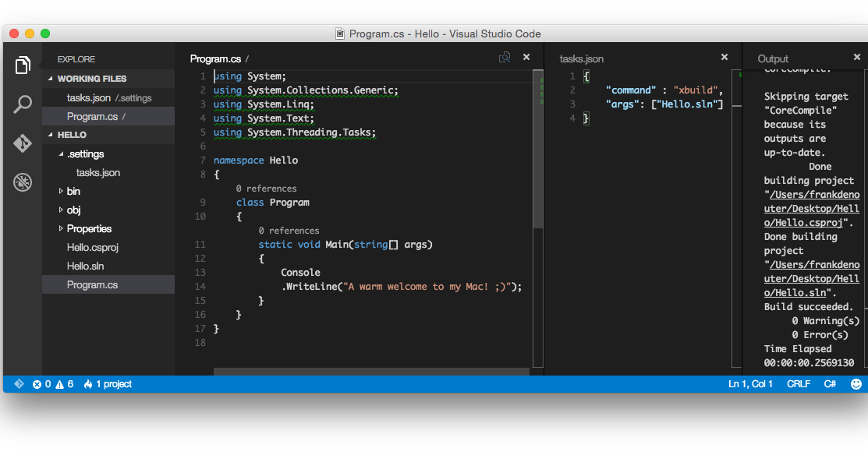This screenshot has width=868, height=455.
Task: Click the flame '1 project' status item
Action: [108, 383]
